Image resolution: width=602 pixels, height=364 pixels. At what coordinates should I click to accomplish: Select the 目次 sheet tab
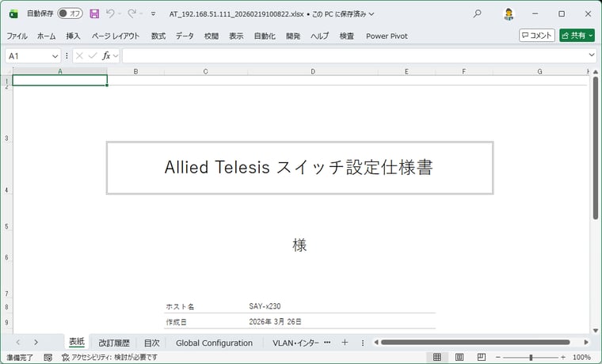point(151,343)
